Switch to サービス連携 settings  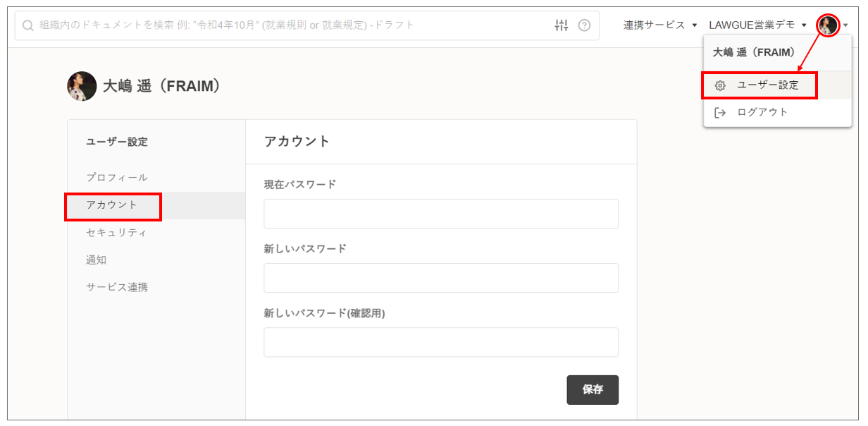[x=117, y=288]
